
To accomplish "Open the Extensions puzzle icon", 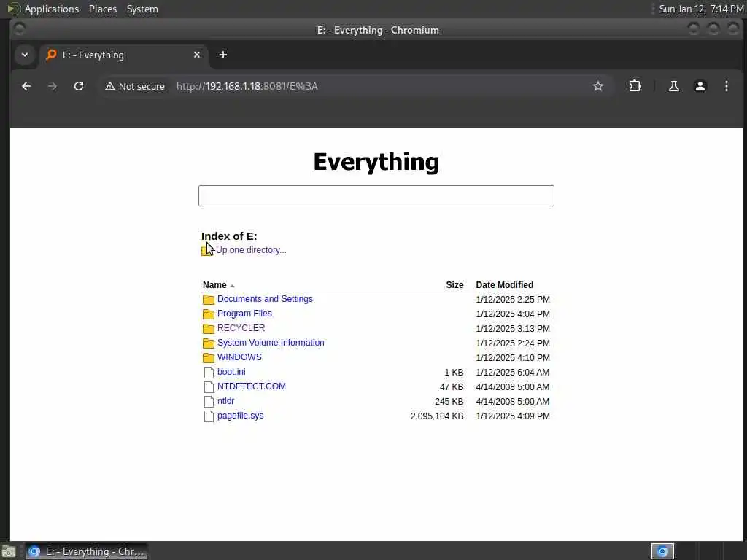I will (635, 86).
